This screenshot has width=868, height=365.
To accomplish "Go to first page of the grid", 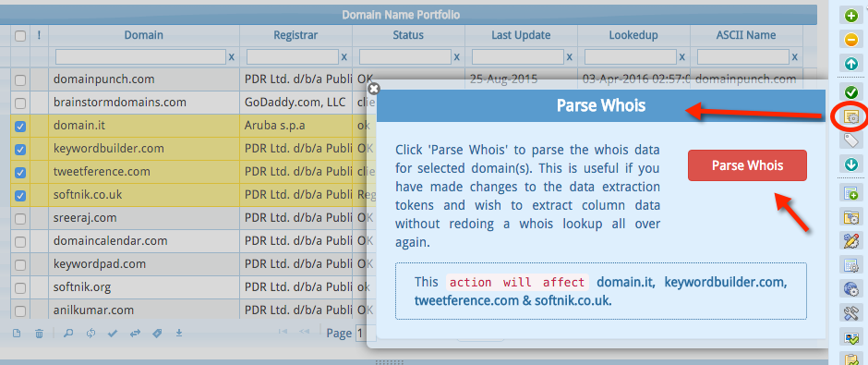I will (283, 332).
